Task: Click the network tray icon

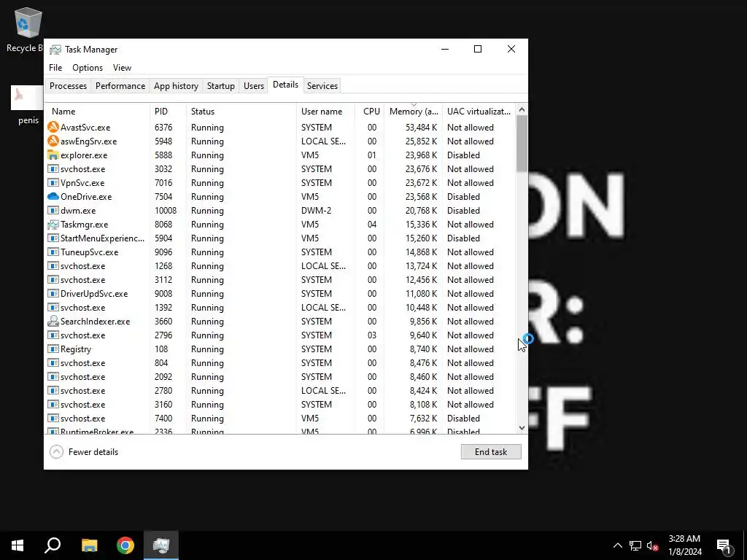Action: [635, 545]
